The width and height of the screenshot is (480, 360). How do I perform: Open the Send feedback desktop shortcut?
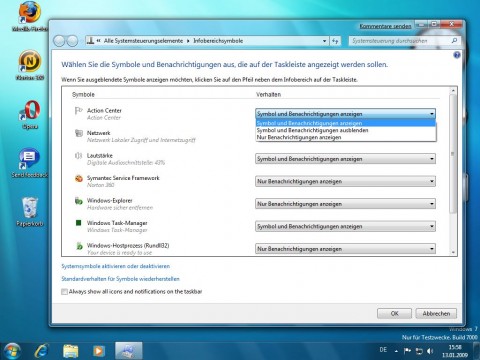pyautogui.click(x=30, y=163)
